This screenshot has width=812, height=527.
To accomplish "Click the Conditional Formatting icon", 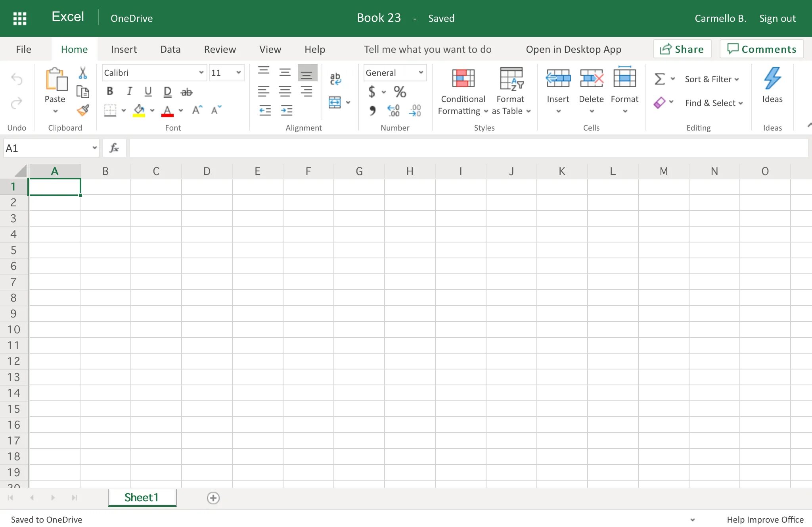I will (463, 78).
